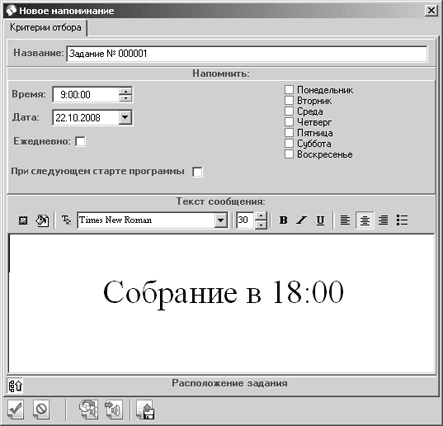Screen dimensions: 443x426
Task: Click the Bold formatting icon
Action: [x=283, y=220]
